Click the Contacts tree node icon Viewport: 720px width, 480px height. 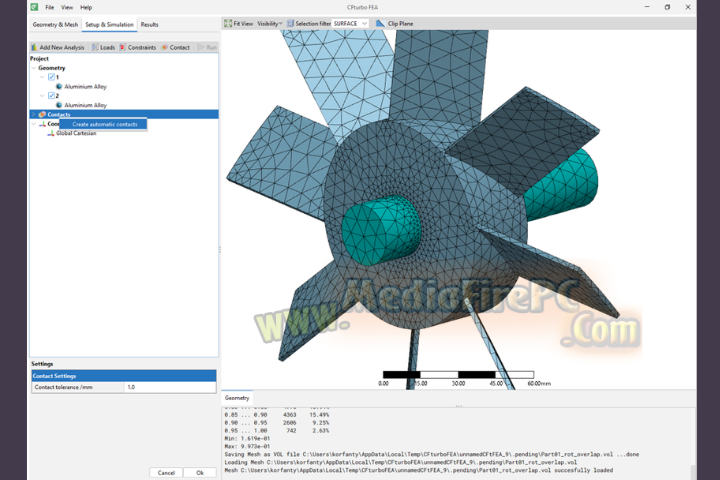[x=42, y=114]
